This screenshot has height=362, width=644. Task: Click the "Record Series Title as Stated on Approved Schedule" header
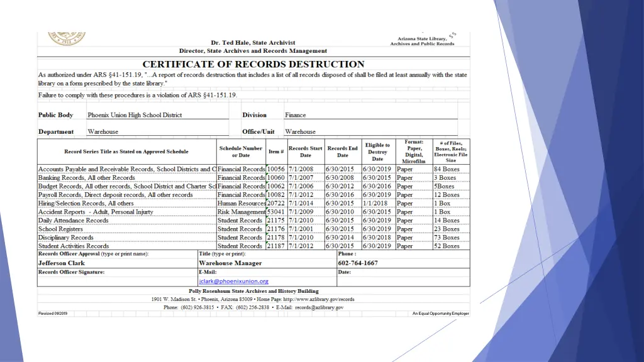[126, 151]
